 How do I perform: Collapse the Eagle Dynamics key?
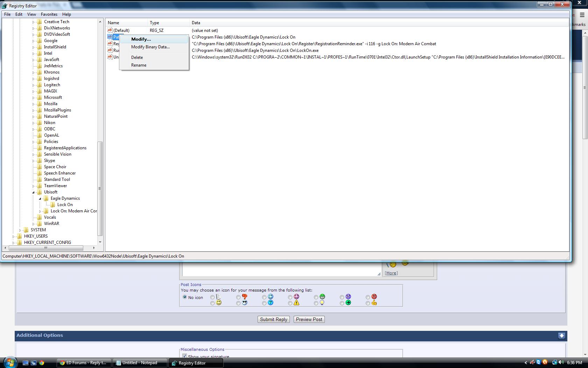40,199
